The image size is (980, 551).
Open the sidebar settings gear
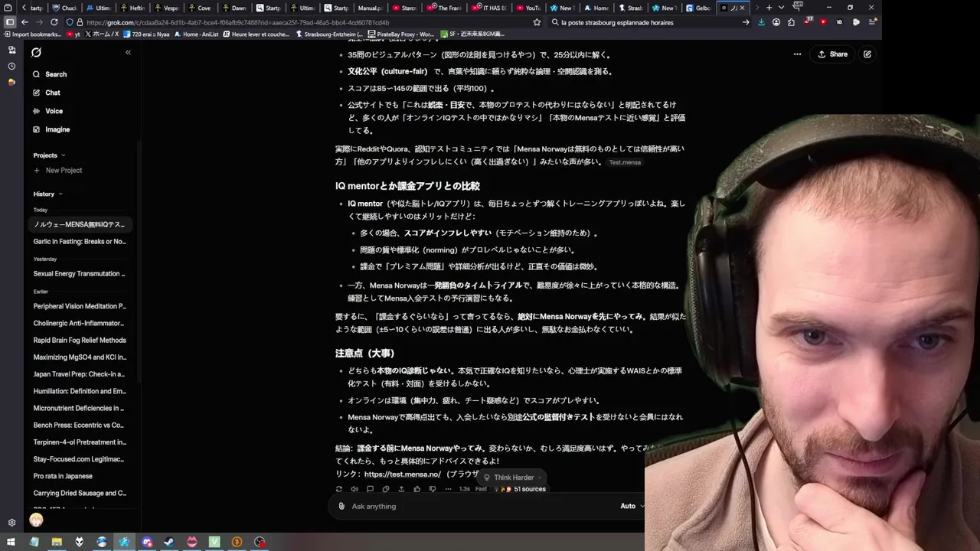pyautogui.click(x=11, y=523)
